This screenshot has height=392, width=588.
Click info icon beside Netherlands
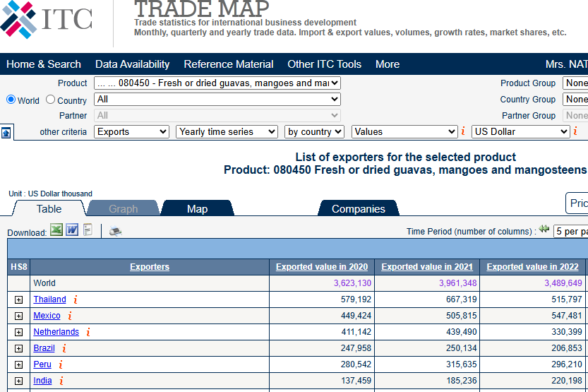pos(88,331)
